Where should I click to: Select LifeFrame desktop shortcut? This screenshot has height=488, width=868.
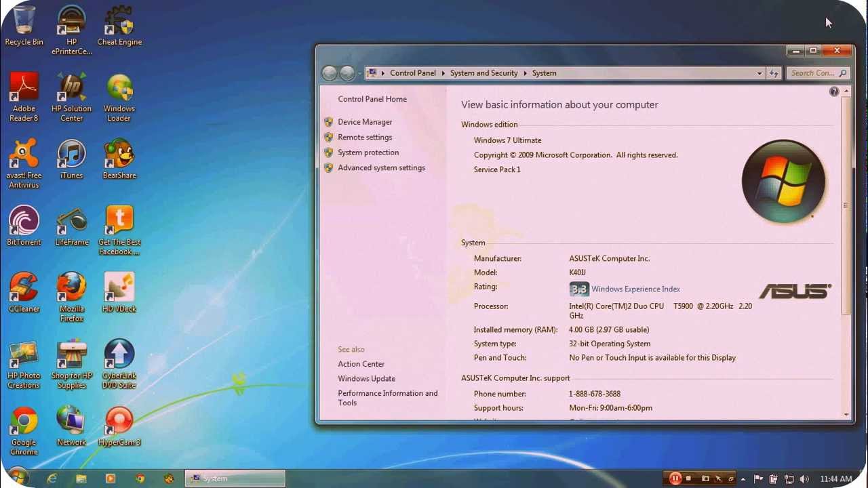pyautogui.click(x=71, y=226)
